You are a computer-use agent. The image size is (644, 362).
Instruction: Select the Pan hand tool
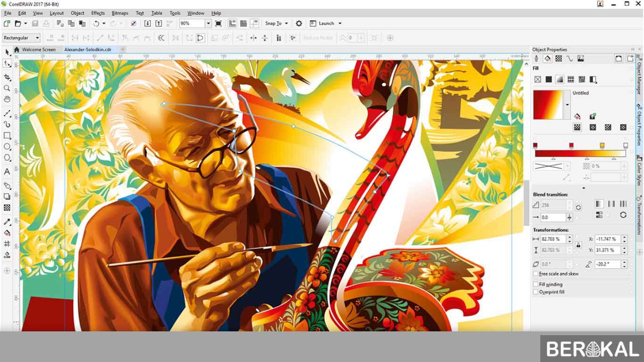point(7,99)
